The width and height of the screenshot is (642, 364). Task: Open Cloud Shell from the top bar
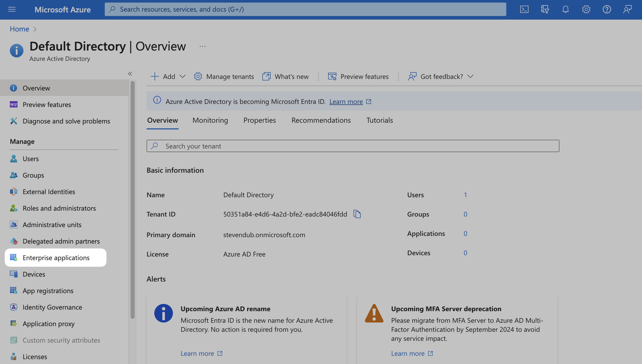[x=524, y=9]
